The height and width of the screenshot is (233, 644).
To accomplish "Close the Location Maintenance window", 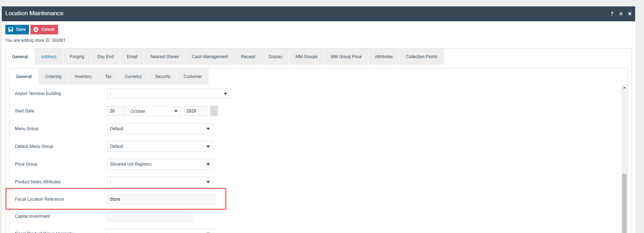I will (629, 14).
